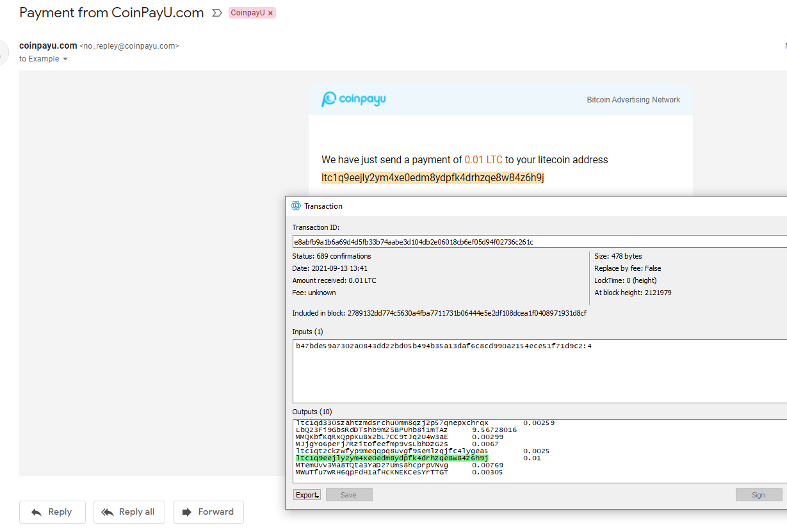Click the important marker icon beside subject
787x532 pixels.
[x=217, y=13]
